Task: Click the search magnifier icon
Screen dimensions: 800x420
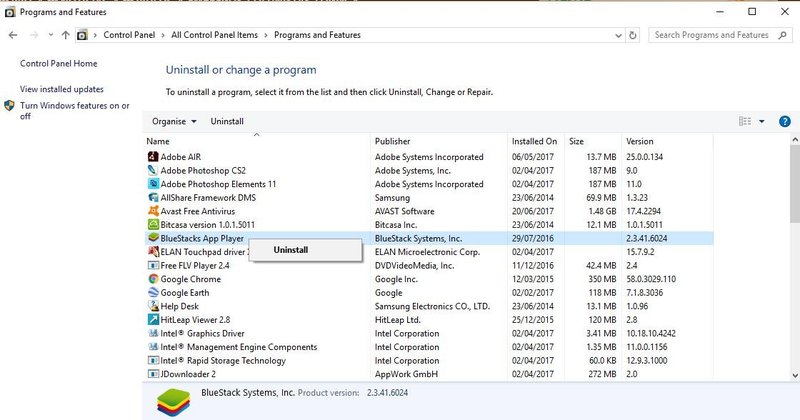Action: point(782,35)
